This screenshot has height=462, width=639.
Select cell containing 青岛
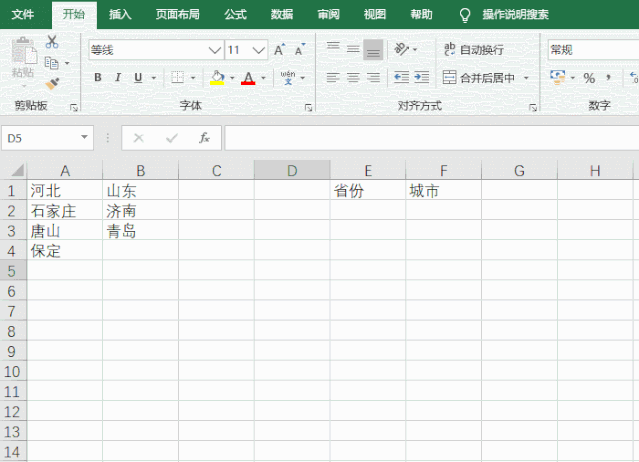(140, 231)
